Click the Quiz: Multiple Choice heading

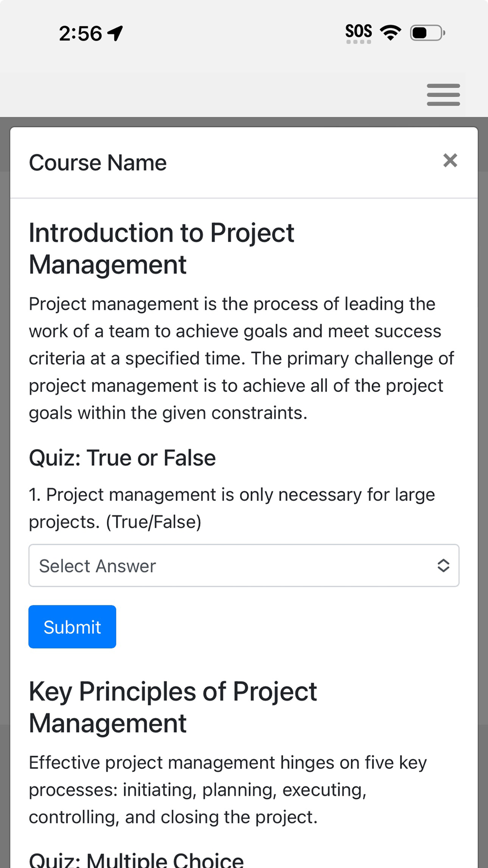click(x=136, y=859)
